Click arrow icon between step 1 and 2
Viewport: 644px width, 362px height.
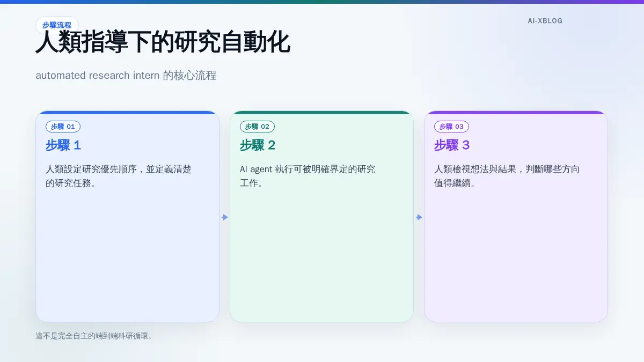click(x=225, y=217)
